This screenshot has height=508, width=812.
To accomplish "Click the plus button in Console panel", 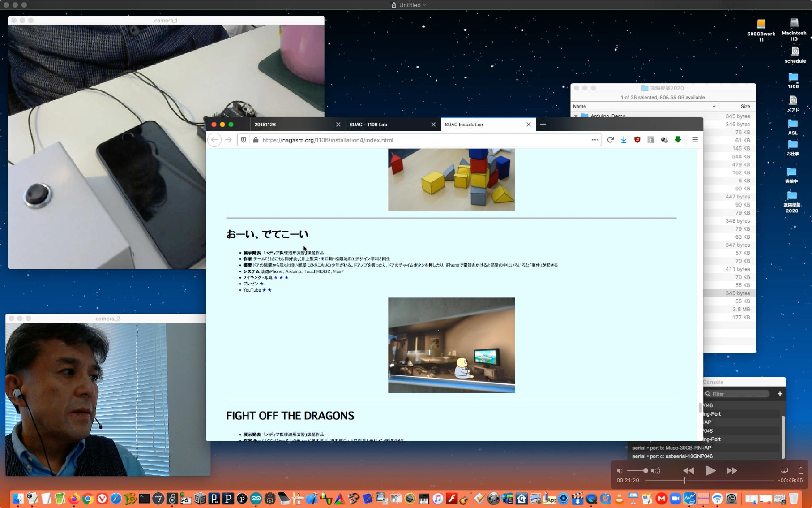I will point(780,394).
